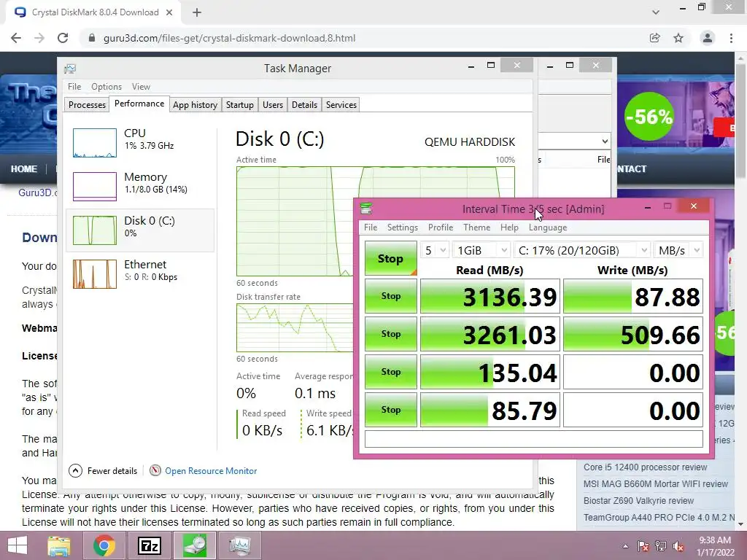Open the drive dropdown C: 17% (20/120GiB)
The height and width of the screenshot is (560, 747).
(582, 250)
